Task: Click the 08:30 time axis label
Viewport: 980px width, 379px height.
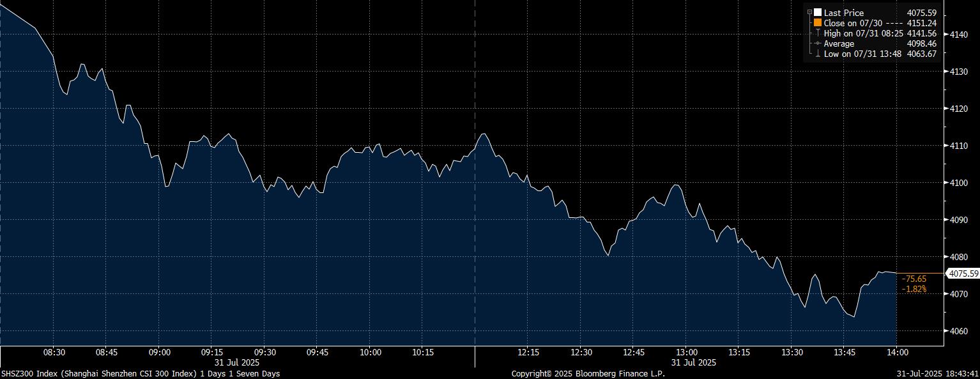Action: [54, 352]
